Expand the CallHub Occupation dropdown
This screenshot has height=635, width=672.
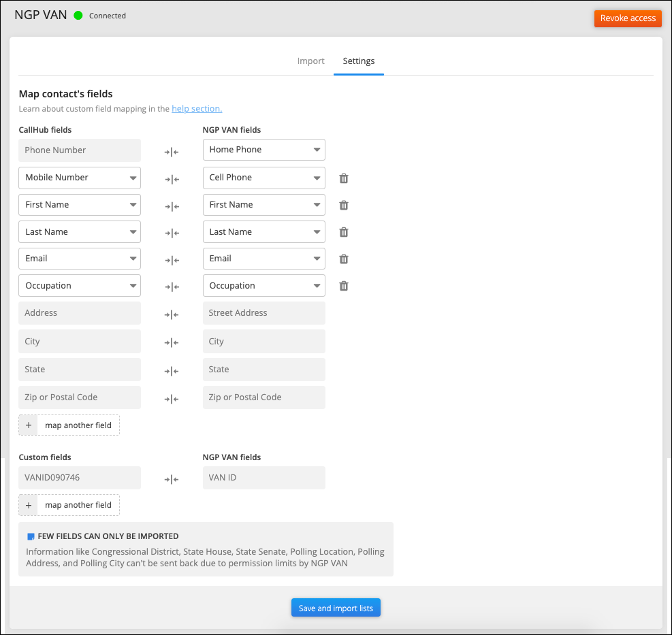[80, 286]
